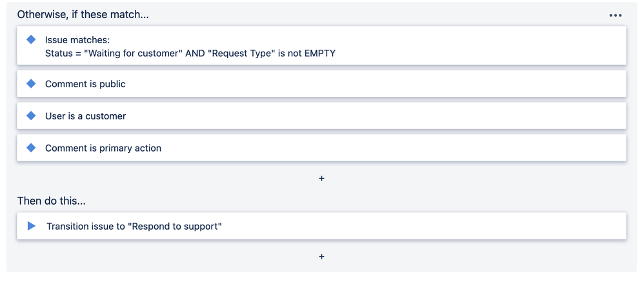Click the play arrow icon beside Transition issue
644x284 pixels.
pos(32,227)
